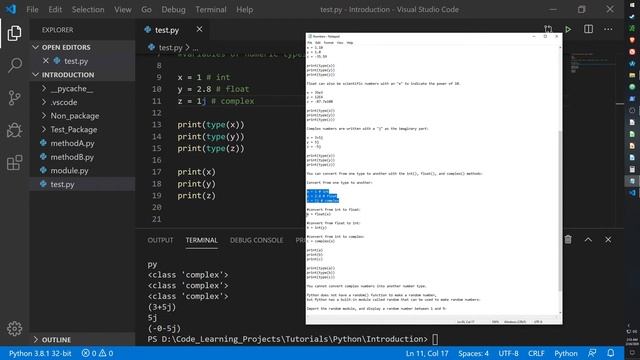This screenshot has width=640, height=360.
Task: Open the Edit menu in VS Code
Action: click(55, 9)
